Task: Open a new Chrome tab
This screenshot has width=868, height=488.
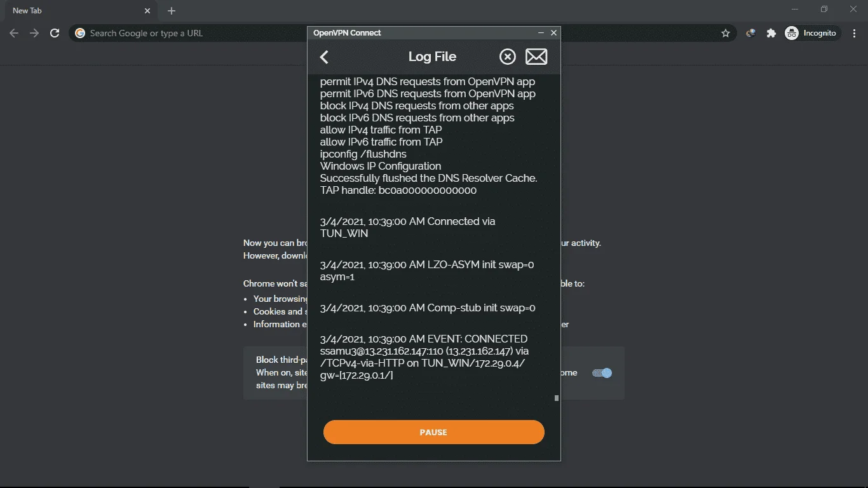Action: point(172,11)
